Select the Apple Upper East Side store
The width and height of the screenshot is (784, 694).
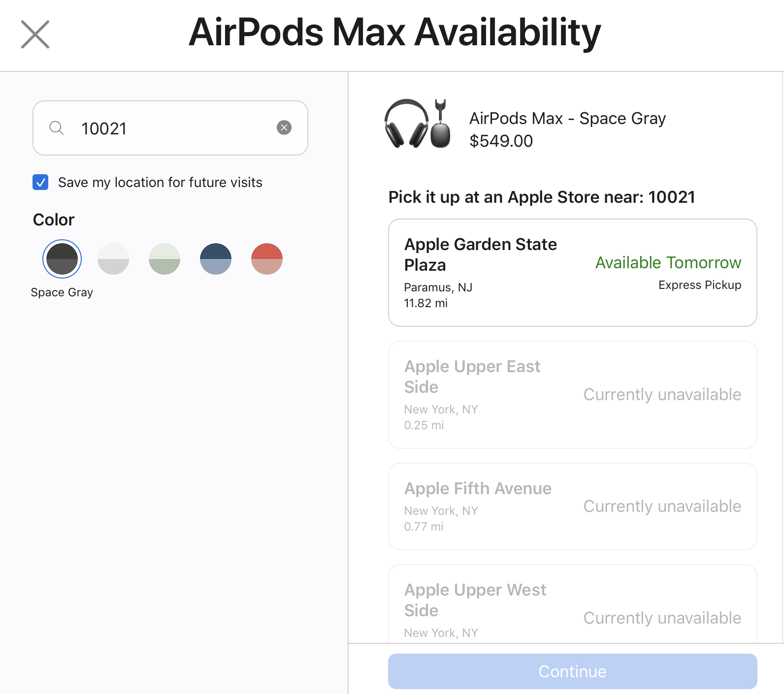572,395
